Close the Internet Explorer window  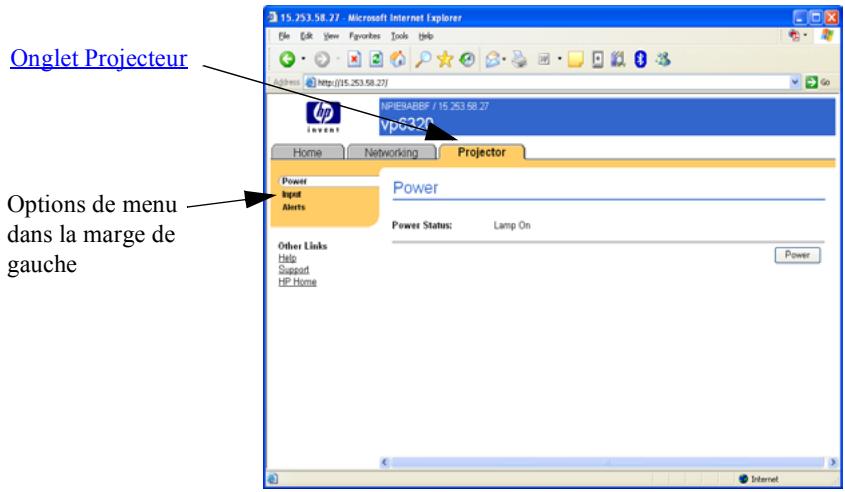coord(832,18)
